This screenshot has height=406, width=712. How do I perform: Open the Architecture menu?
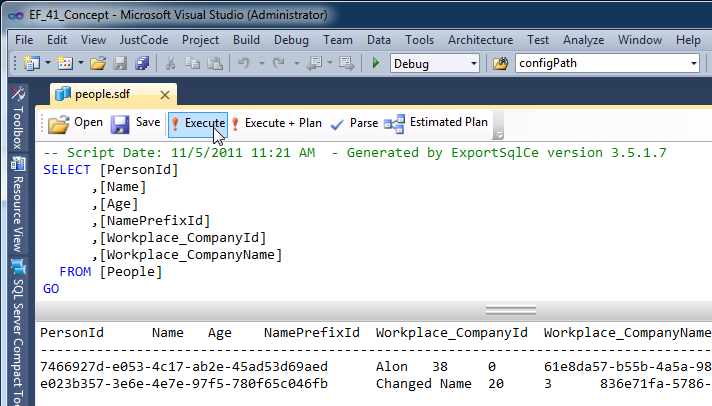[x=480, y=40]
